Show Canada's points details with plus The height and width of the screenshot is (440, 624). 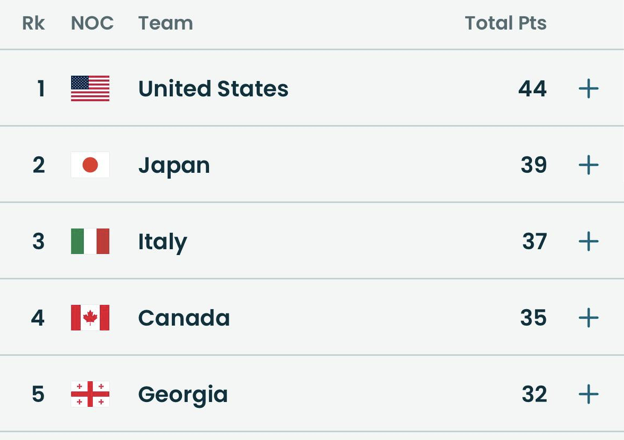(x=589, y=318)
